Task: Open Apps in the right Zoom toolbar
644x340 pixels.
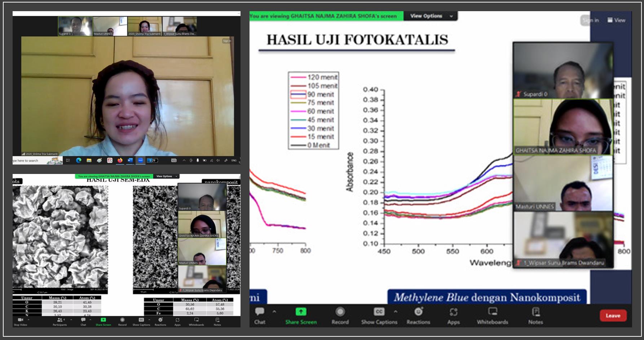Action: click(x=453, y=315)
